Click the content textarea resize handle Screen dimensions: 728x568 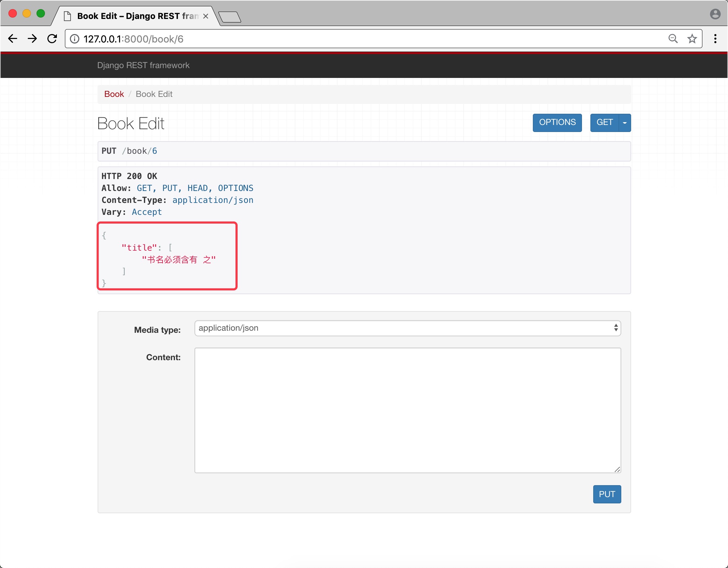coord(617,469)
